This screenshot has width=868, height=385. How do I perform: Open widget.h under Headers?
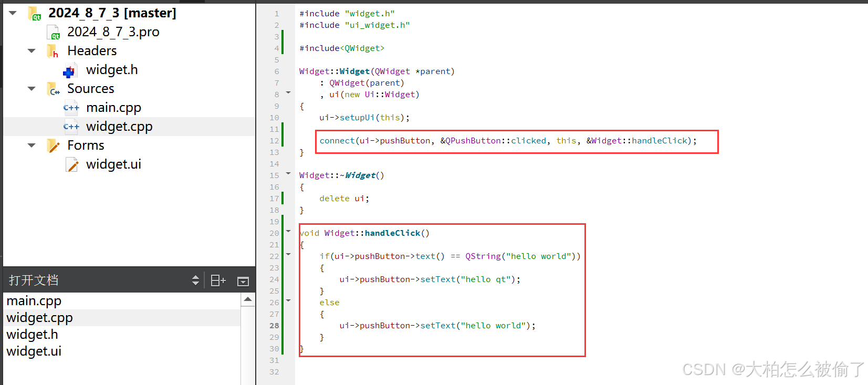point(112,70)
